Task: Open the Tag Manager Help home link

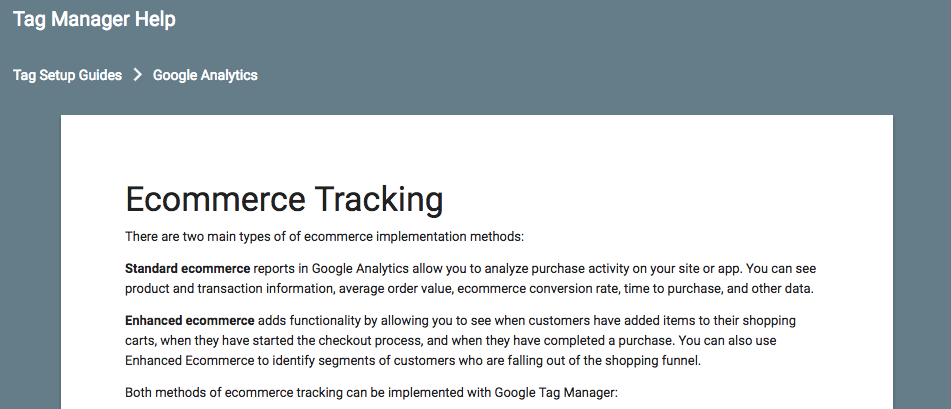Action: tap(95, 19)
